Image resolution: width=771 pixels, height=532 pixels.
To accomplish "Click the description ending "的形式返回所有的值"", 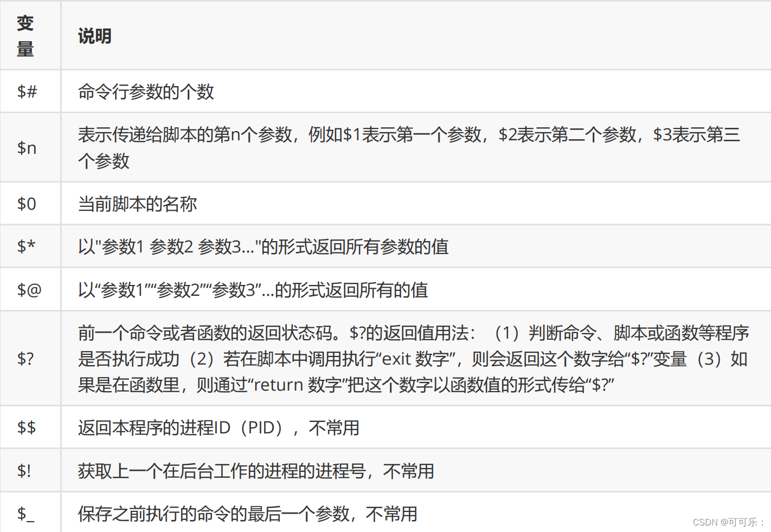I will (x=253, y=290).
